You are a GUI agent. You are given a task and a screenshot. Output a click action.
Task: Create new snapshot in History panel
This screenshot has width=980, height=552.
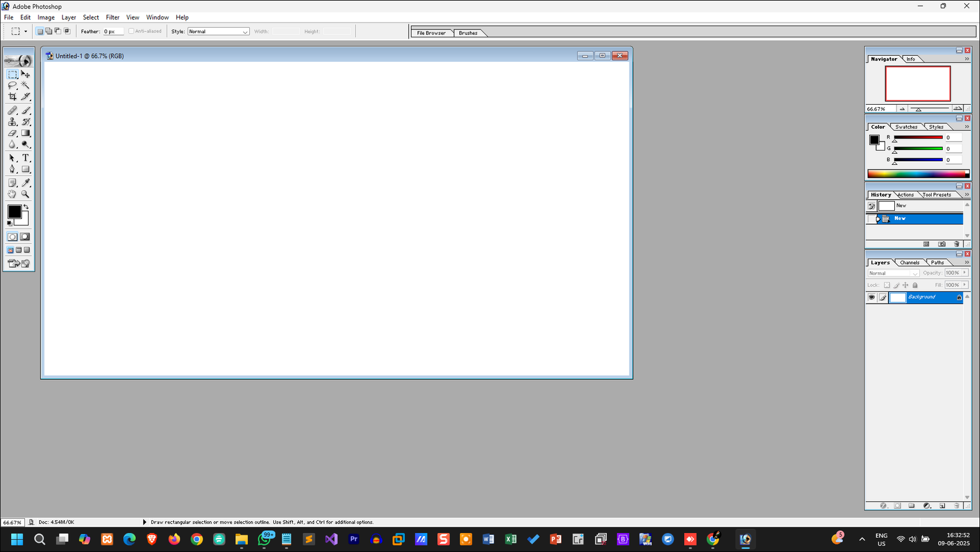coord(942,244)
